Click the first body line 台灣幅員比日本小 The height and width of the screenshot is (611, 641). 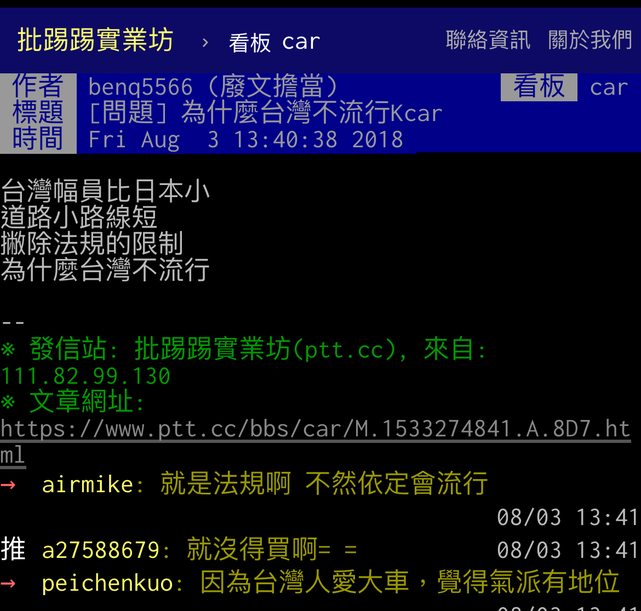(105, 191)
